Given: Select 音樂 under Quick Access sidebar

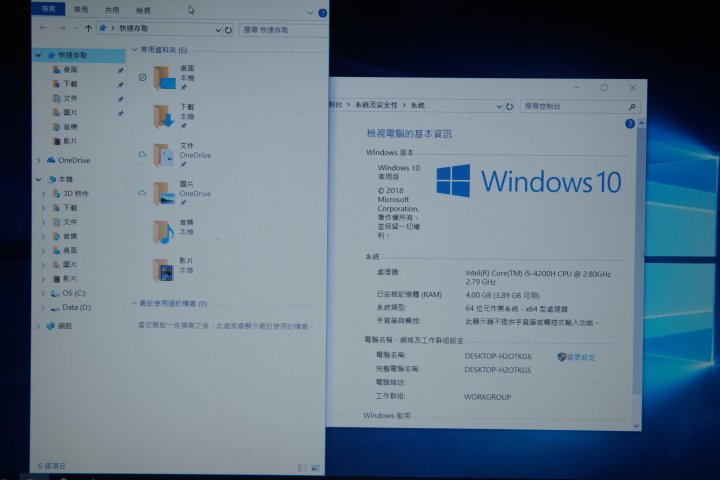Looking at the screenshot, I should pyautogui.click(x=70, y=126).
